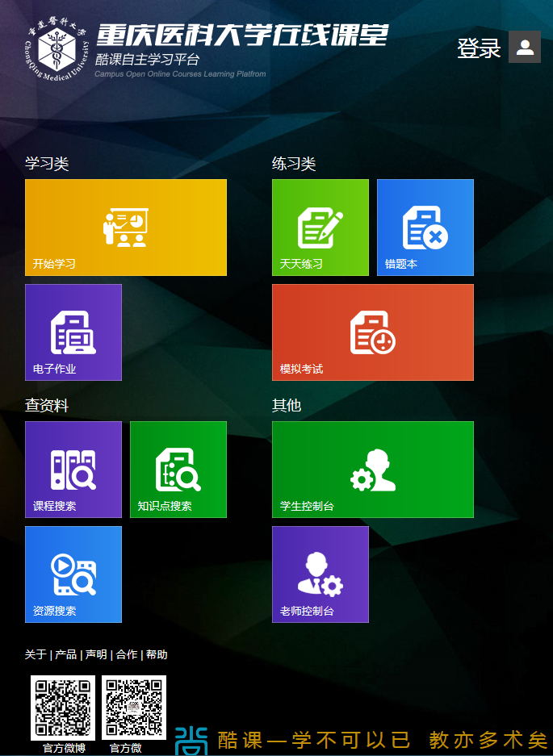
Task: Open the 电子作业 homework icon
Action: pyautogui.click(x=73, y=332)
